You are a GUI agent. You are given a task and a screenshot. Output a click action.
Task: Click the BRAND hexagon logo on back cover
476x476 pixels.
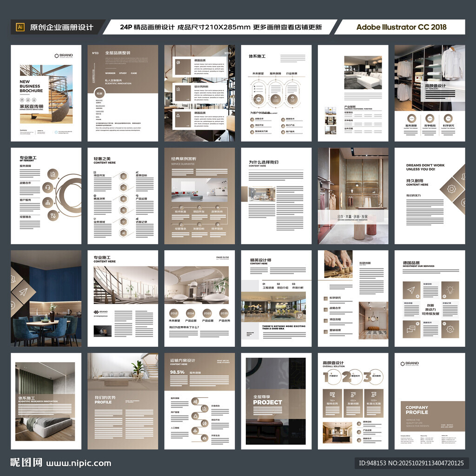tap(410, 364)
